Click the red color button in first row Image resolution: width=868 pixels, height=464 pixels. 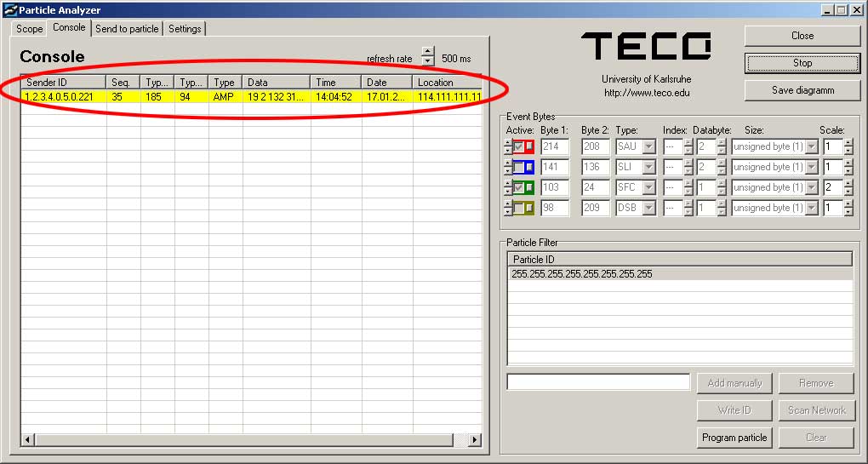tap(529, 146)
